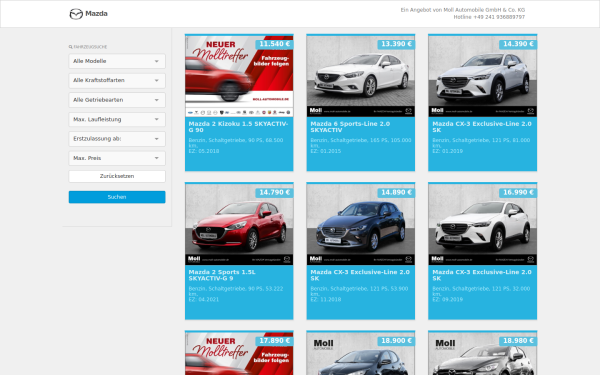This screenshot has width=600, height=375.
Task: Open the dark blue CX-3 14.890 € photo
Action: pyautogui.click(x=360, y=224)
